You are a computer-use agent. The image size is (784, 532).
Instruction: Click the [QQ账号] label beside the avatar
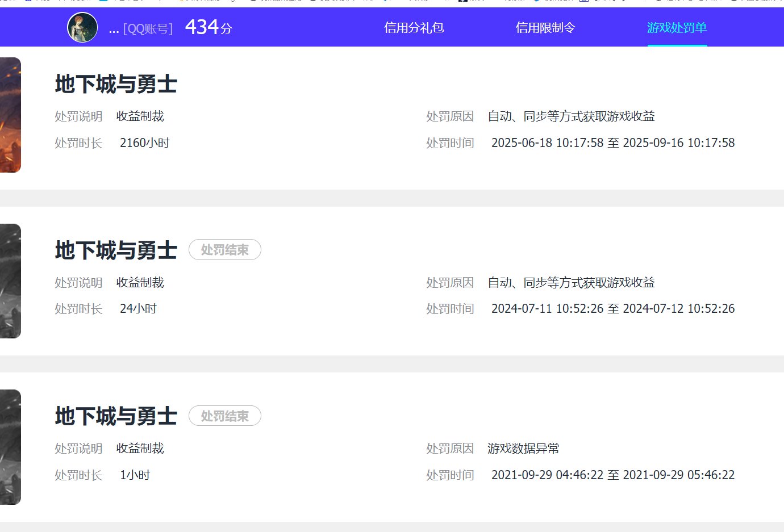coord(148,28)
